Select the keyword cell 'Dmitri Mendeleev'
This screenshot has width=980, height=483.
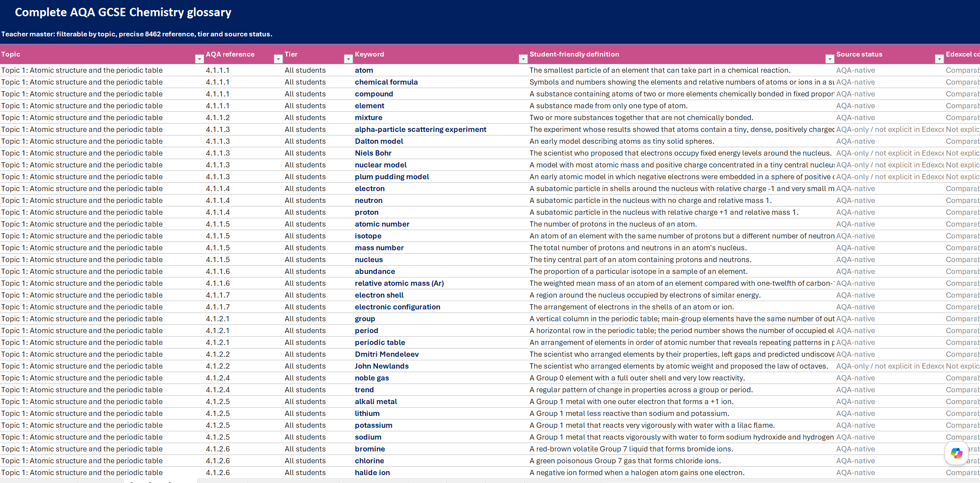point(440,354)
